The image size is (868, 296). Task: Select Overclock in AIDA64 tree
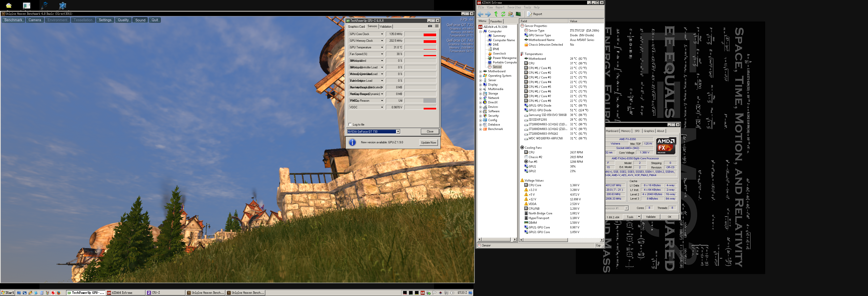click(x=499, y=54)
